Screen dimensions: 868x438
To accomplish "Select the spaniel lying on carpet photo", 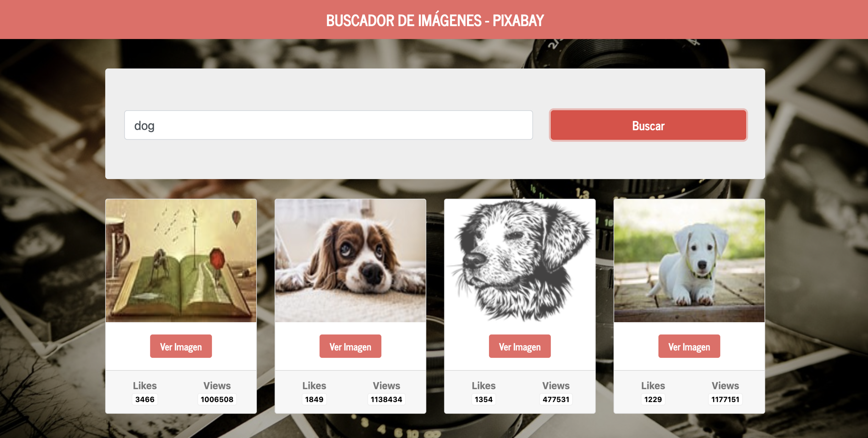I will click(350, 260).
